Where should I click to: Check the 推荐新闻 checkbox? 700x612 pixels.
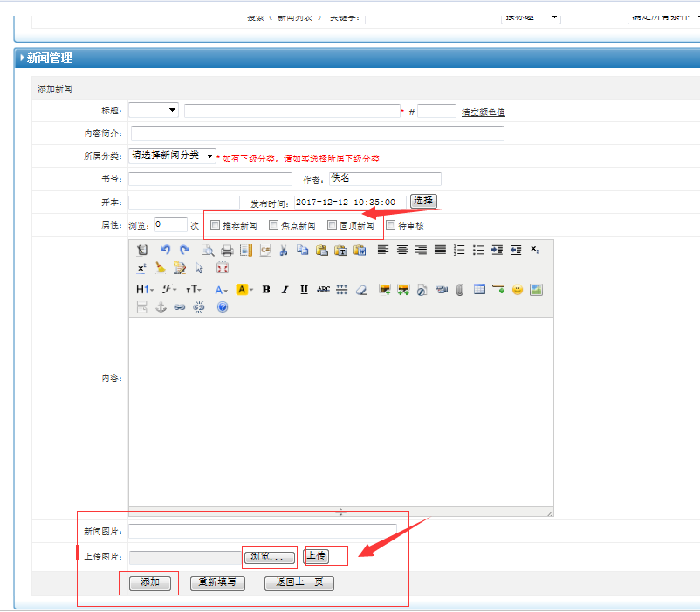[x=216, y=224]
